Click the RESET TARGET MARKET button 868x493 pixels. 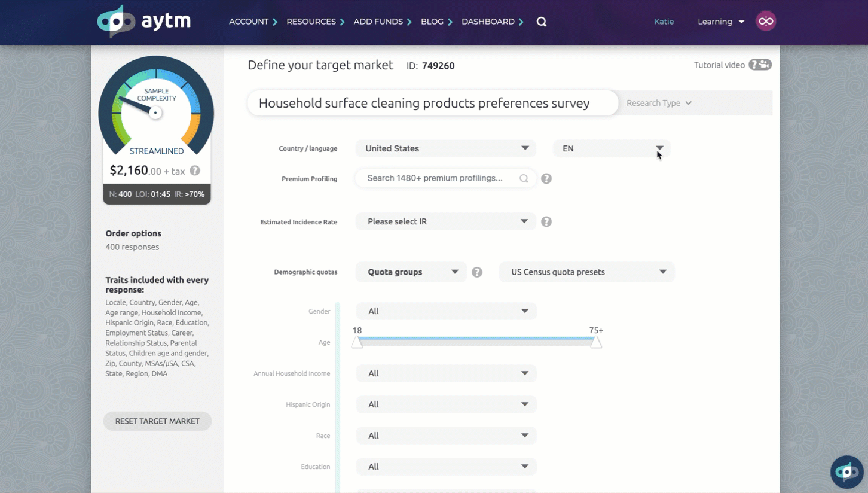tap(157, 421)
